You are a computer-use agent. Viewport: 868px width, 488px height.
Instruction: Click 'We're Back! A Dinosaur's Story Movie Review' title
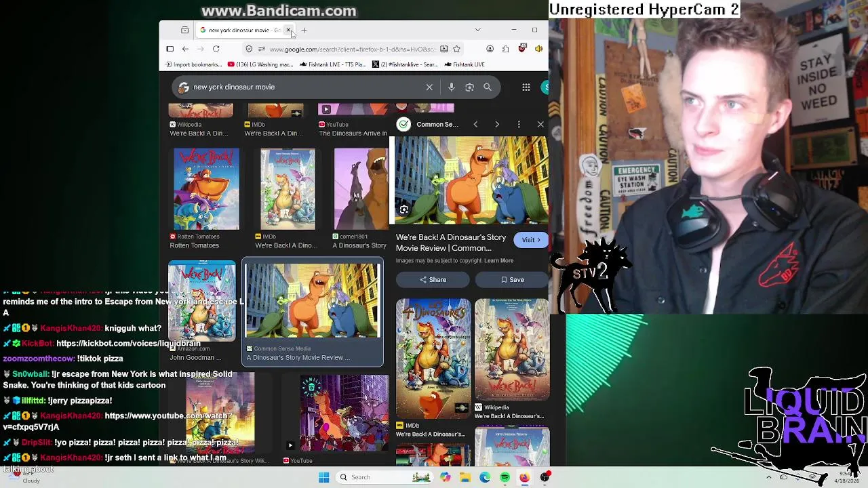(451, 243)
